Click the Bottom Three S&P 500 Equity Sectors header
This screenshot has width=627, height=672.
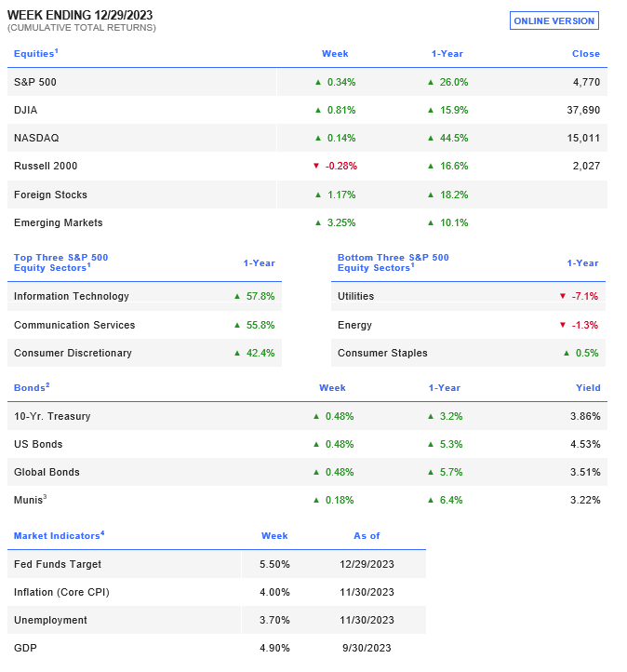[394, 262]
